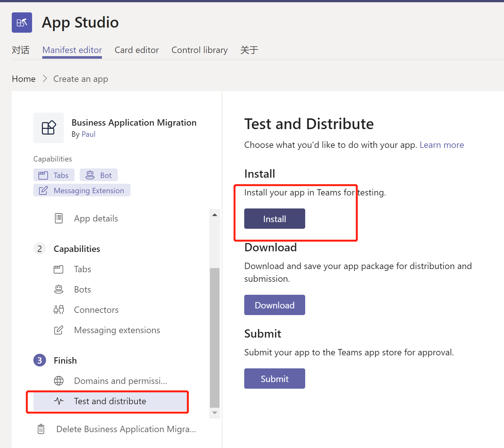Open Domains and permissions item
Image resolution: width=504 pixels, height=448 pixels.
pos(121,381)
